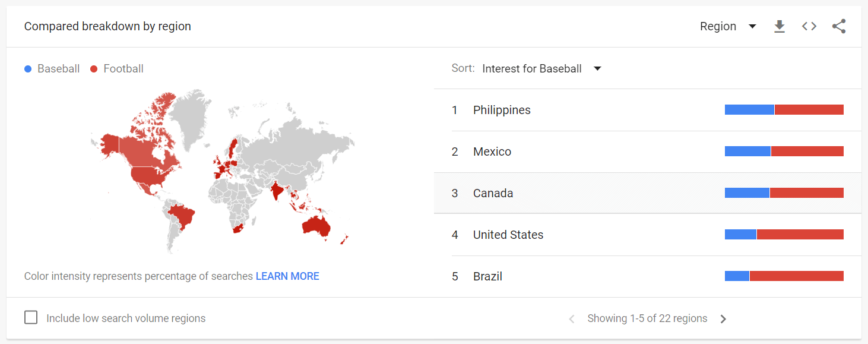Image resolution: width=868 pixels, height=344 pixels.
Task: Open the embed code icon
Action: (809, 26)
